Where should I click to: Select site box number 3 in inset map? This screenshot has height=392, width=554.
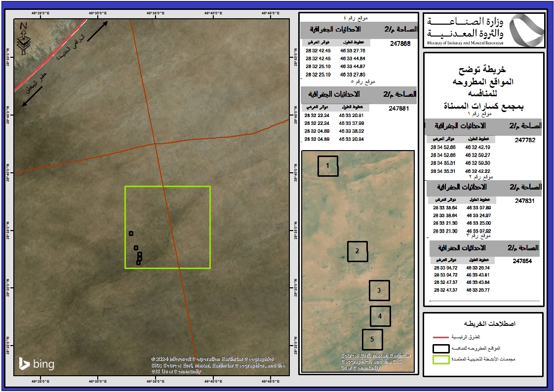[x=379, y=290]
